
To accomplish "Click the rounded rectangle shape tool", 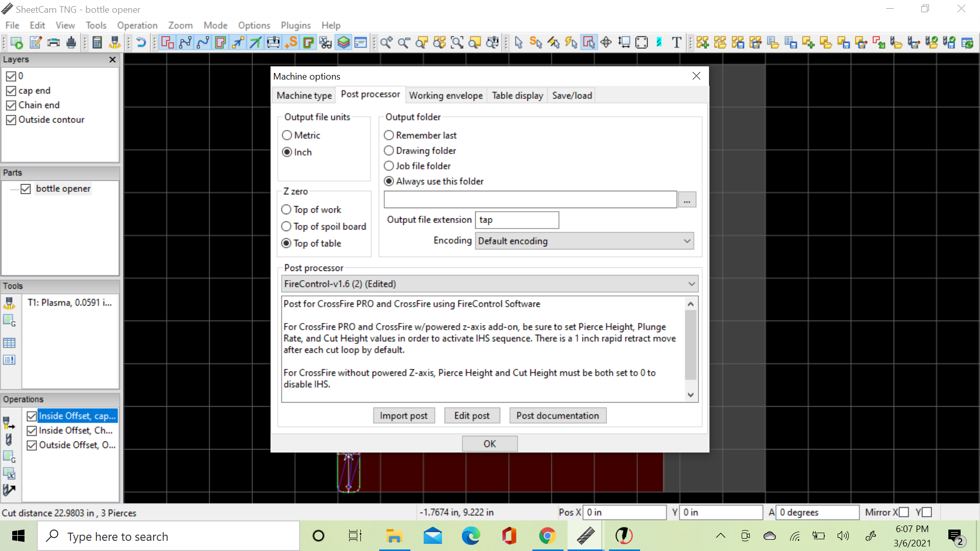I will tap(642, 42).
